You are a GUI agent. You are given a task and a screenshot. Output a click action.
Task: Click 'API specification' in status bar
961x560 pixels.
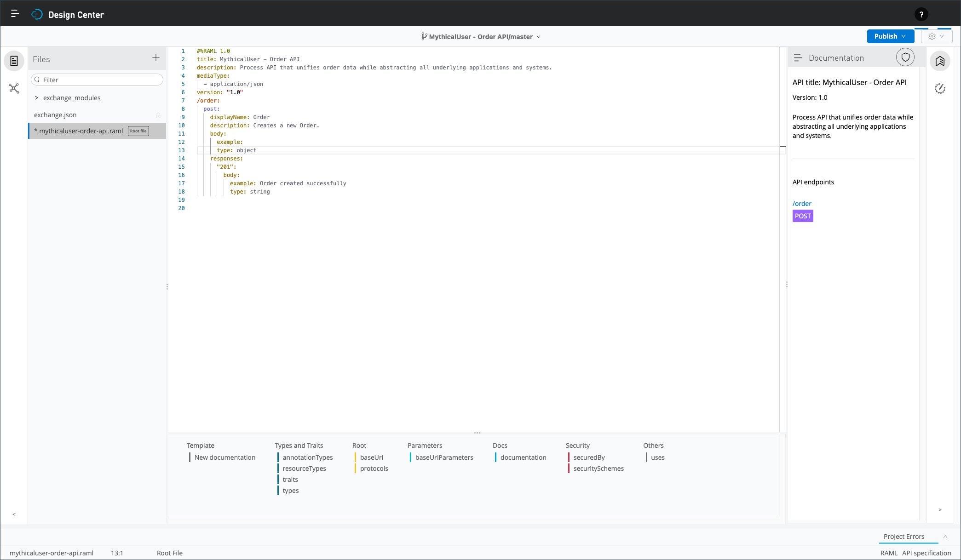click(x=926, y=553)
